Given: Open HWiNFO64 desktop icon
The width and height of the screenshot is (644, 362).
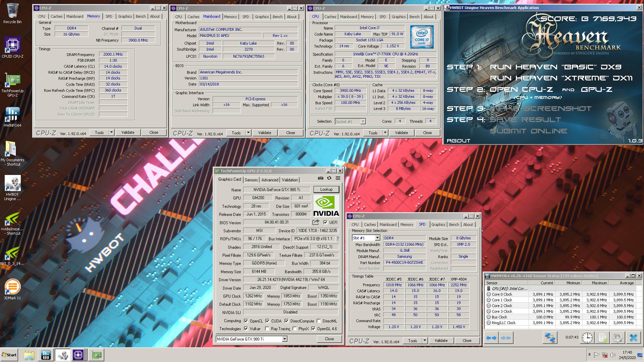Looking at the screenshot, I should (x=12, y=117).
